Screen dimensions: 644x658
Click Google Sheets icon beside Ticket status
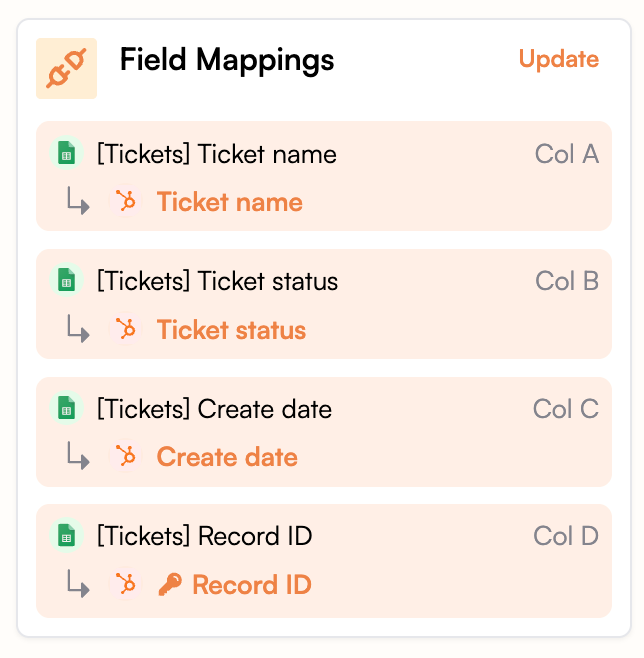(66, 282)
